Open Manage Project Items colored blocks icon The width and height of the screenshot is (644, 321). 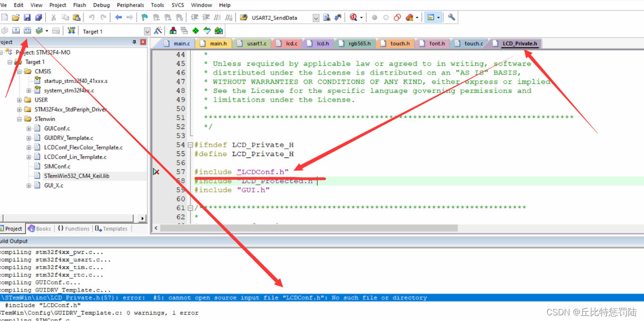173,31
